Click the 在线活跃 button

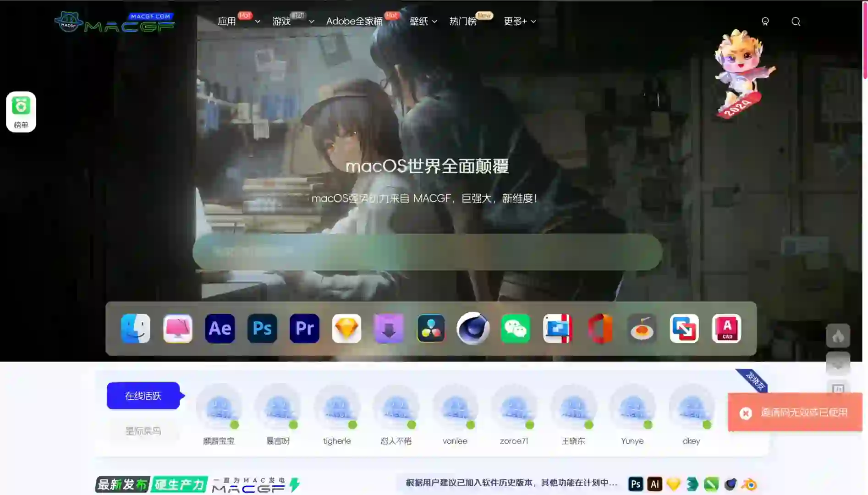143,396
